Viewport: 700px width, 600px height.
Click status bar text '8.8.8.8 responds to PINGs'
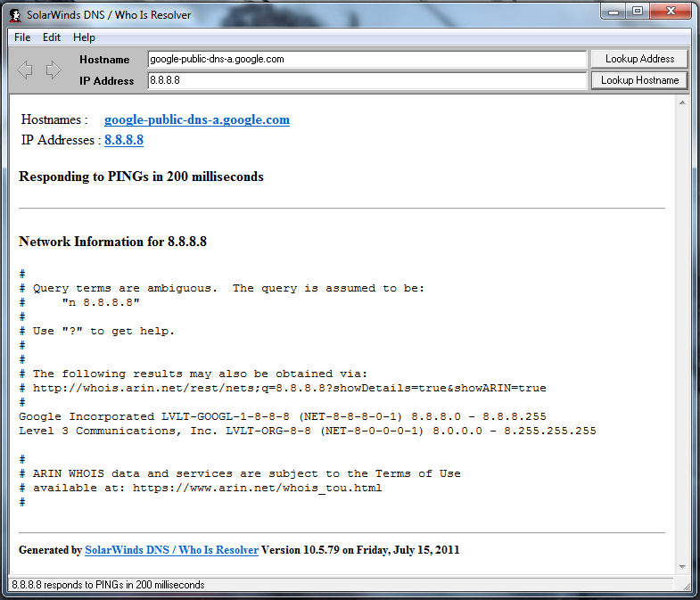(x=108, y=585)
